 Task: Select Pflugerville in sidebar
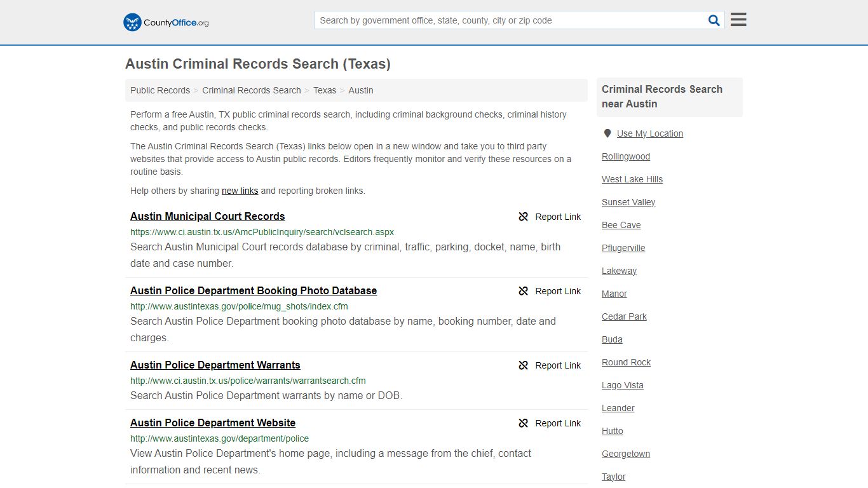(623, 248)
